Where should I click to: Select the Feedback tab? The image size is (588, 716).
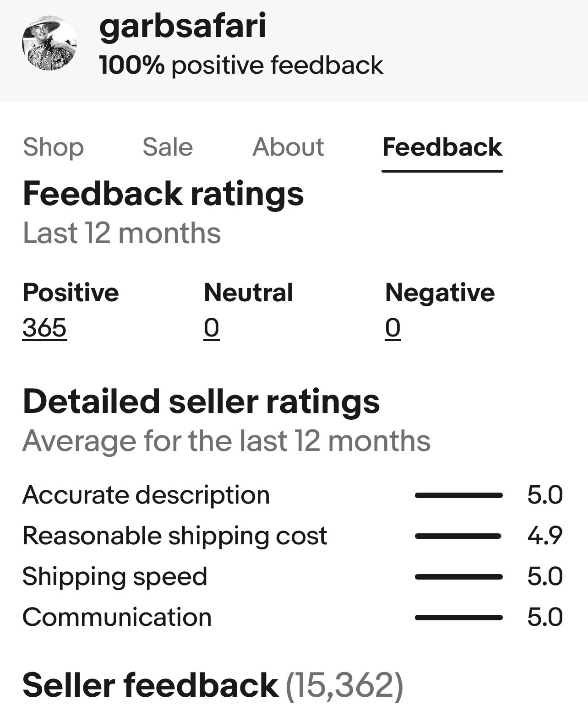tap(442, 147)
